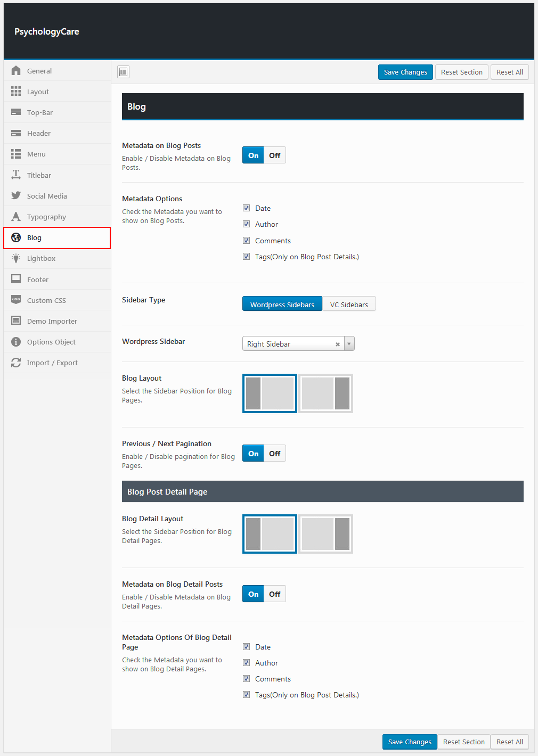538x756 pixels.
Task: Click the Custom CSS icon
Action: click(16, 300)
